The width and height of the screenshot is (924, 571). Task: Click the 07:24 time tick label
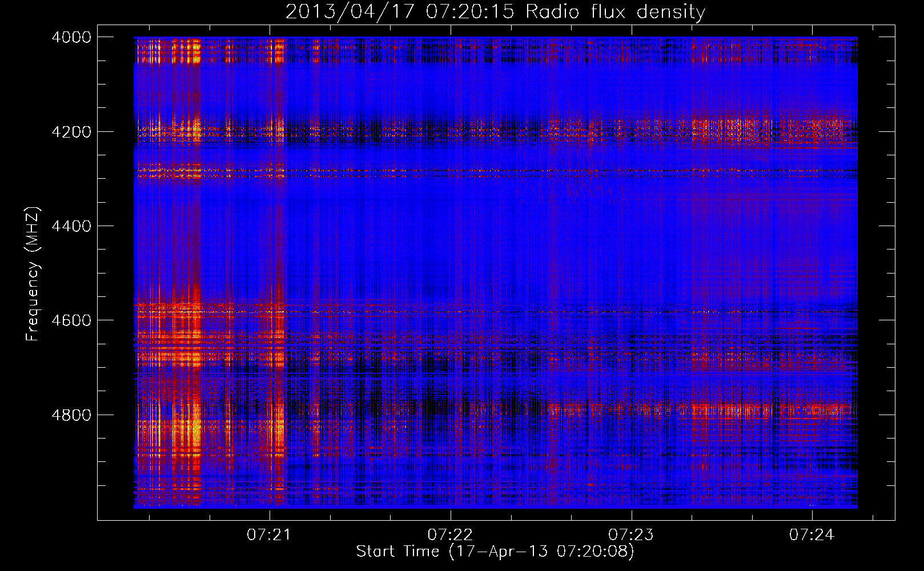coord(812,535)
